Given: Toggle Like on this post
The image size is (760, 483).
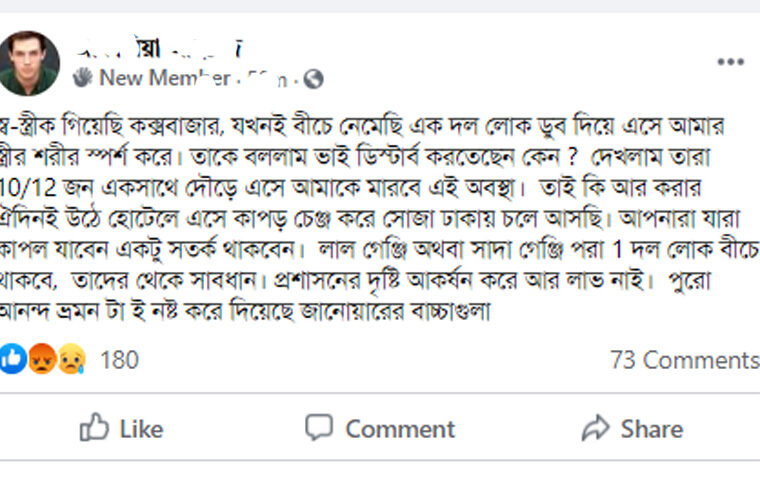Looking at the screenshot, I should [122, 429].
